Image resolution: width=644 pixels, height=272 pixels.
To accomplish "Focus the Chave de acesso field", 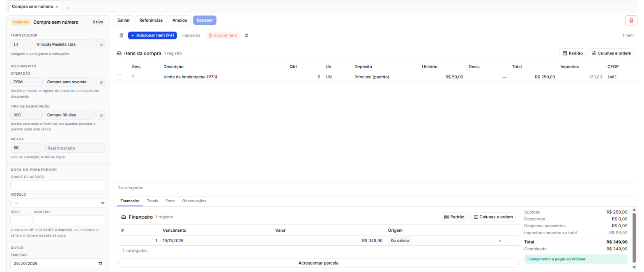I will tap(58, 185).
